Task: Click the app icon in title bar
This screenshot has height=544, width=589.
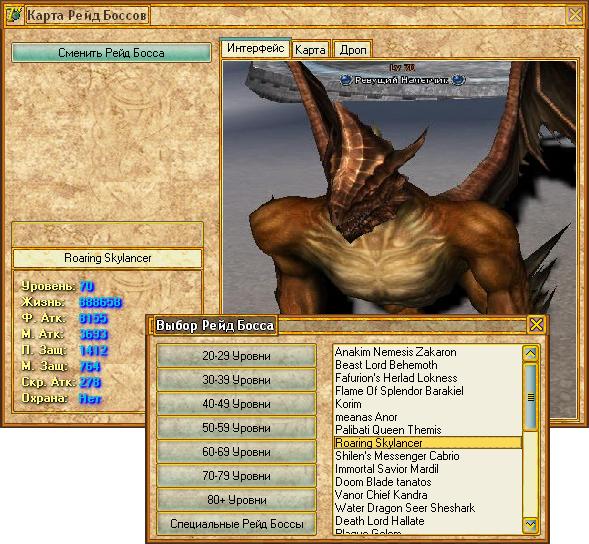Action: click(x=14, y=15)
